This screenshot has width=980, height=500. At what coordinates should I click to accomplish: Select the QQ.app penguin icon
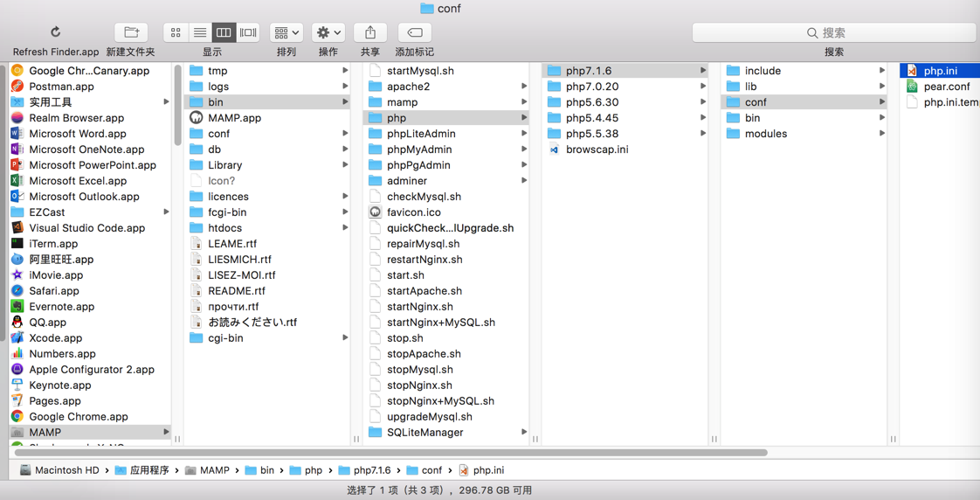(x=17, y=323)
